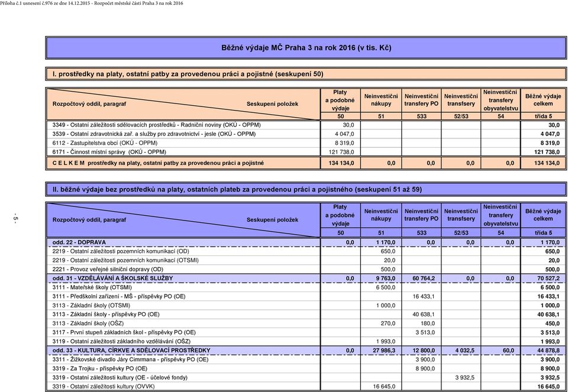Click value 16 433,1 in transfery PO column
This screenshot has height=392, width=568.
pos(424,296)
